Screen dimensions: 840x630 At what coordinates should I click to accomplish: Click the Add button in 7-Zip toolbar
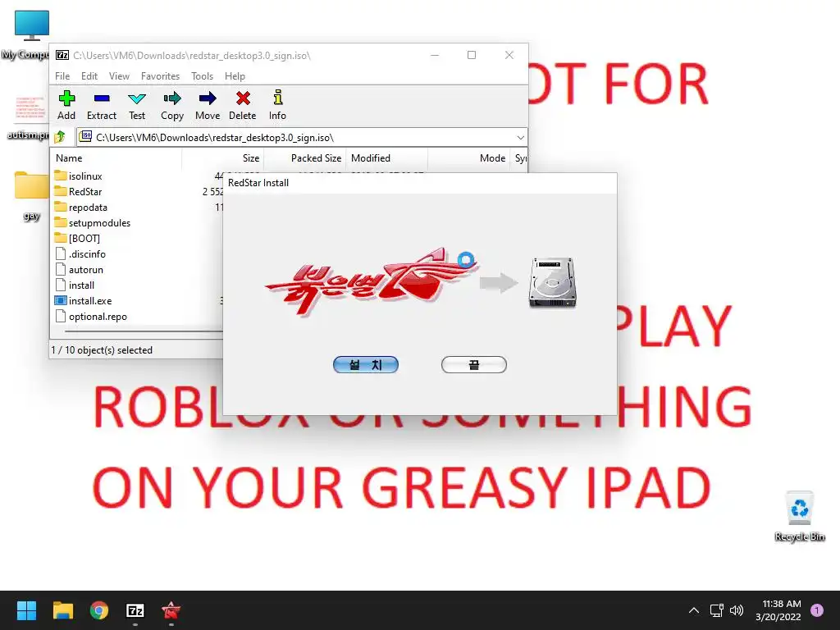(x=66, y=105)
